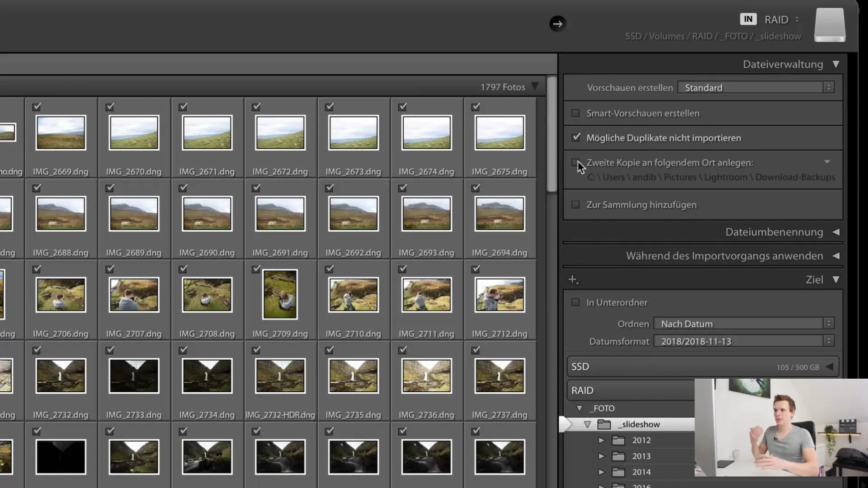Click the arrow icon pointing to destination
868x488 pixels.
click(557, 24)
